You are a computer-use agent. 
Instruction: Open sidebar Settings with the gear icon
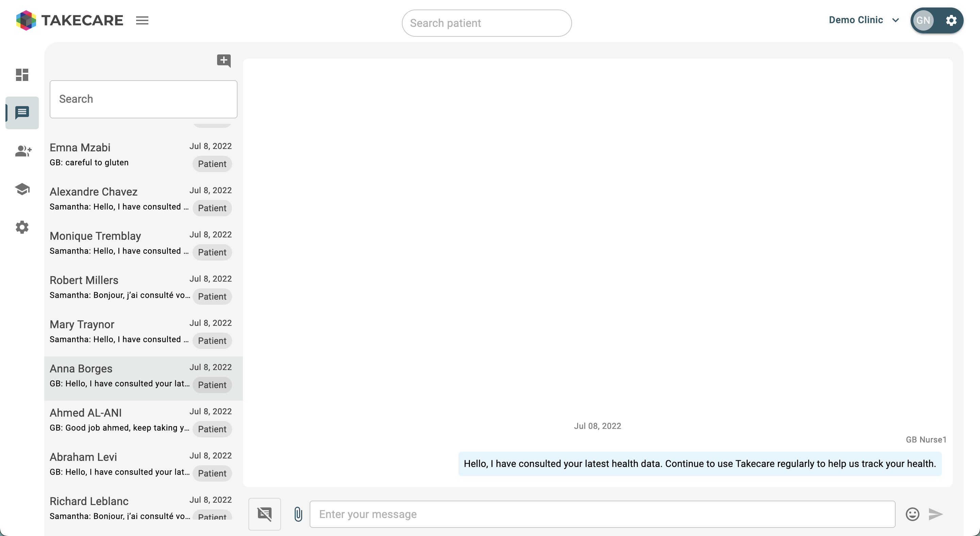22,227
